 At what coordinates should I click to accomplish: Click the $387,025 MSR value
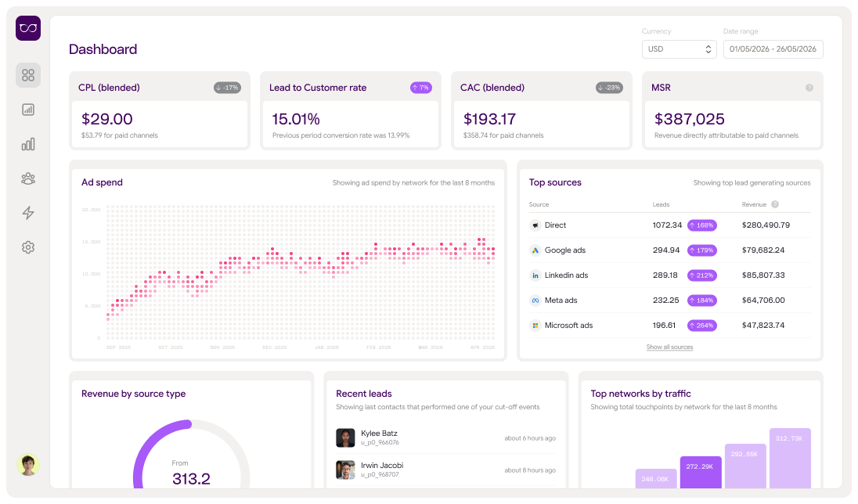(x=690, y=119)
